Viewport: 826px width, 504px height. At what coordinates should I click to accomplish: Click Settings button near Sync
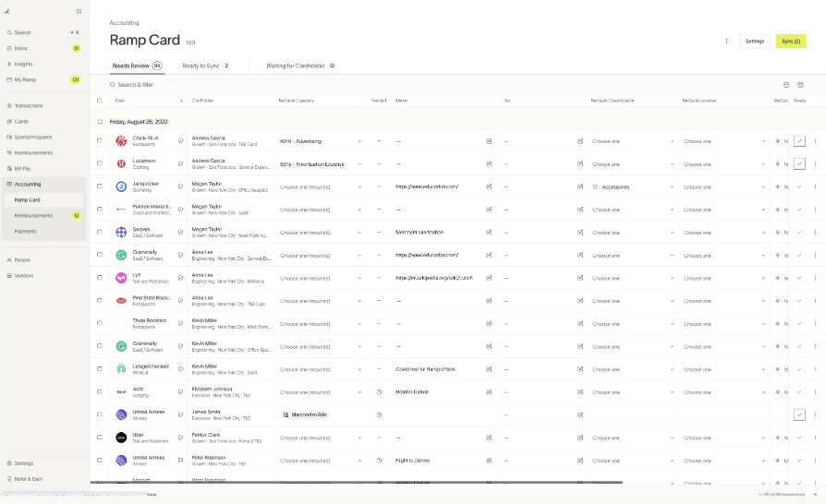pos(754,41)
